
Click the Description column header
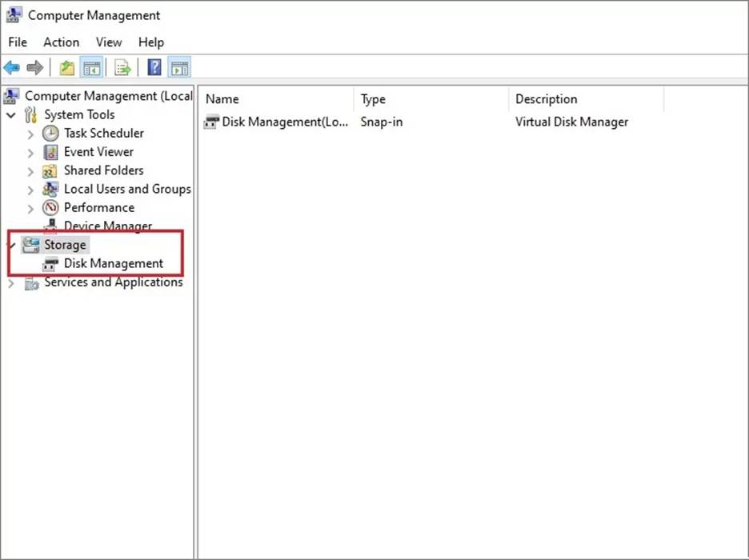tap(546, 99)
